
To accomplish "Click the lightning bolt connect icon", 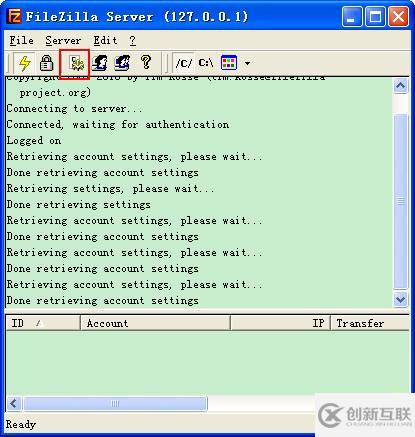I will tap(25, 63).
